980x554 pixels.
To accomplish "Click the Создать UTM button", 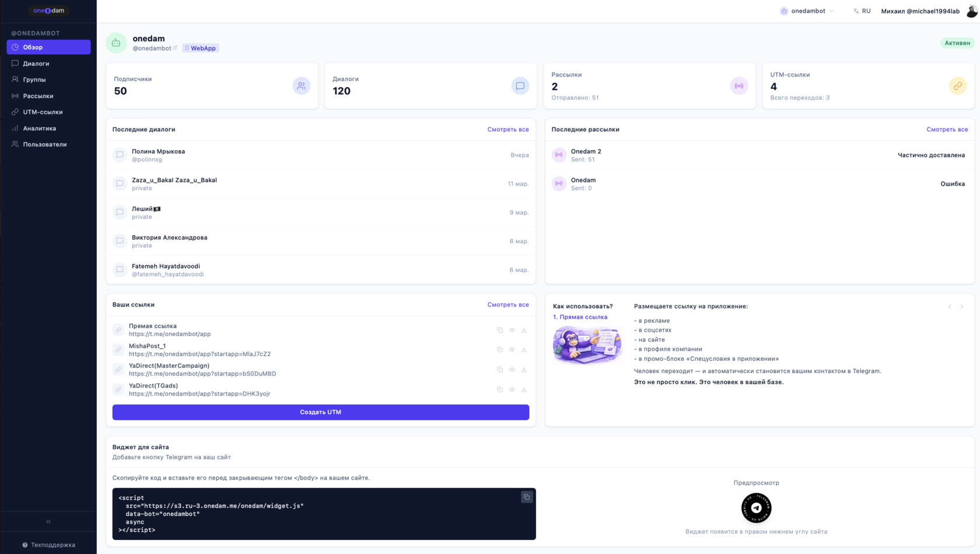I will (x=321, y=412).
